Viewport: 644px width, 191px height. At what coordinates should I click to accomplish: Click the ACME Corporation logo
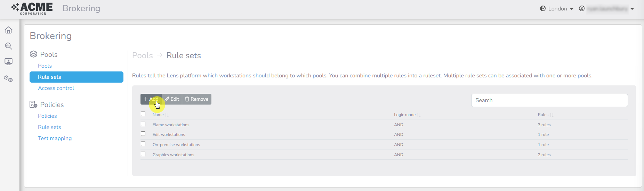point(32,8)
